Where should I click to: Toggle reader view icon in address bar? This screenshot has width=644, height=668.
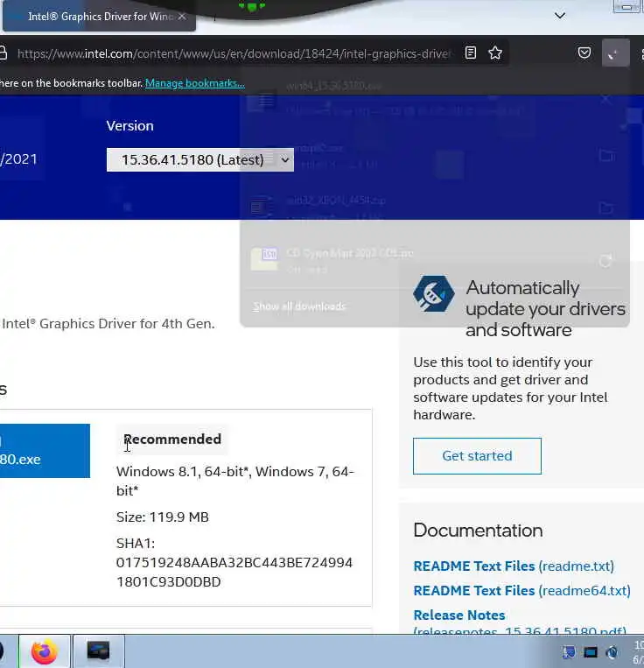(x=471, y=53)
